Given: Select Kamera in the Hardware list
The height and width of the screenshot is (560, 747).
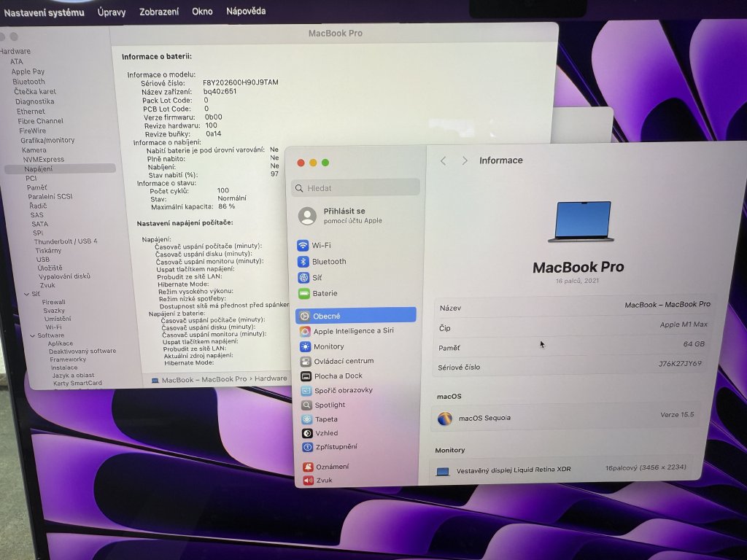Looking at the screenshot, I should 34,150.
